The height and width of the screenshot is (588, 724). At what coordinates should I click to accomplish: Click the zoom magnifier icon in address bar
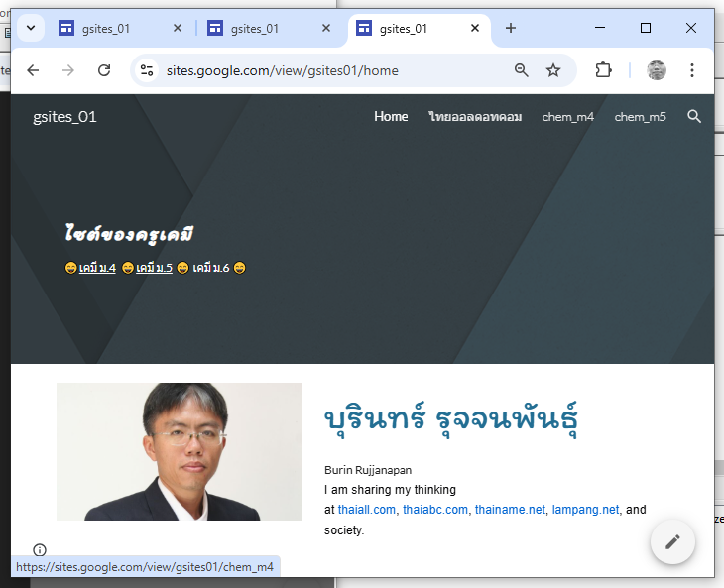pyautogui.click(x=522, y=70)
